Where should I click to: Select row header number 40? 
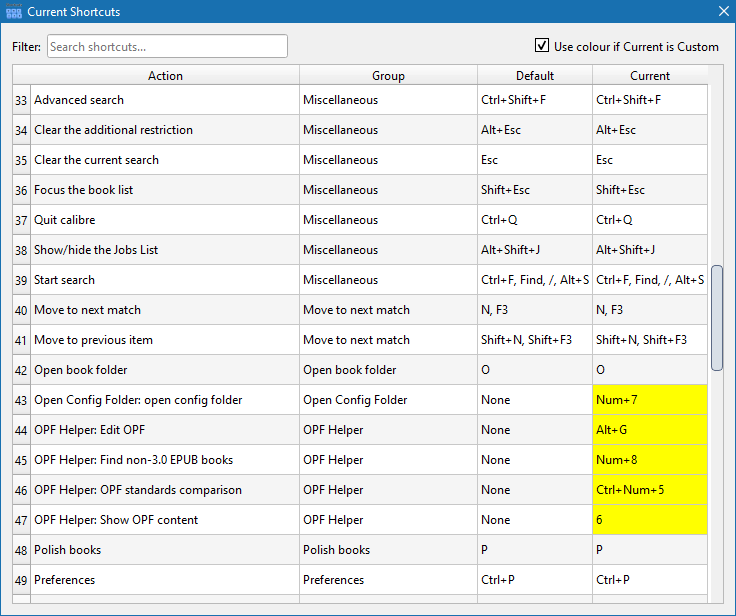click(x=21, y=310)
